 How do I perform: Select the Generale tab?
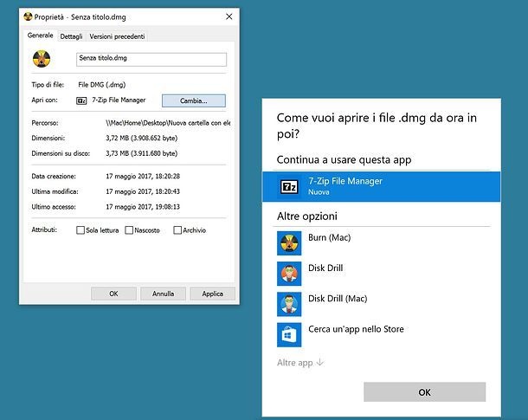click(41, 36)
